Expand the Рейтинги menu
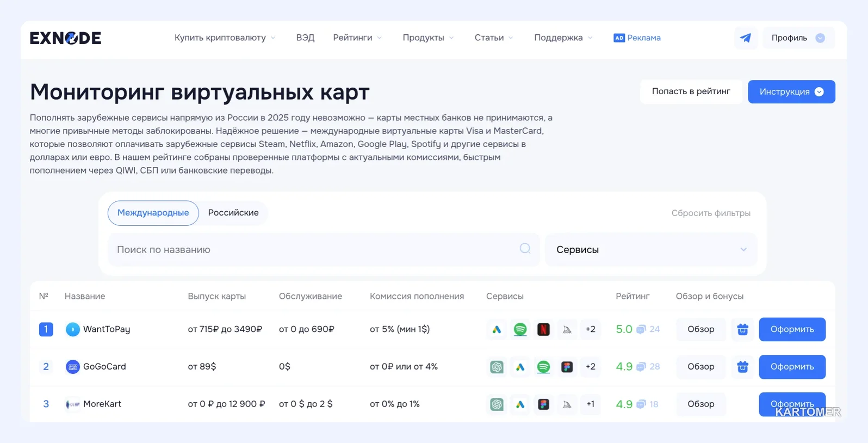The width and height of the screenshot is (868, 443). (357, 38)
